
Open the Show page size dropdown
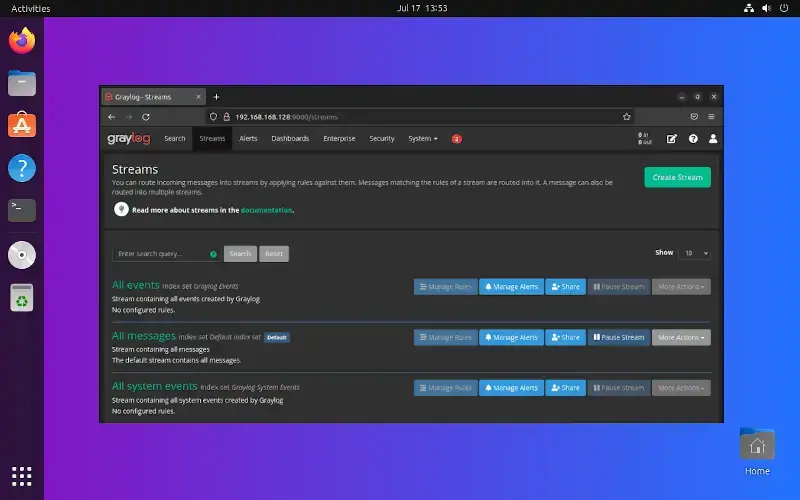pyautogui.click(x=694, y=253)
